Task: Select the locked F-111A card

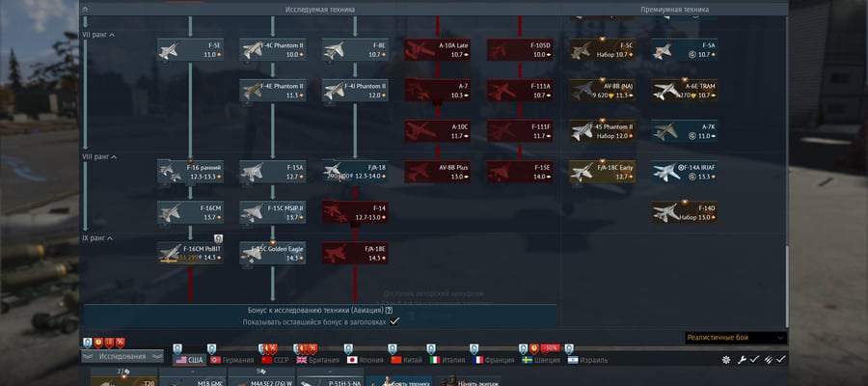Action: coord(520,91)
